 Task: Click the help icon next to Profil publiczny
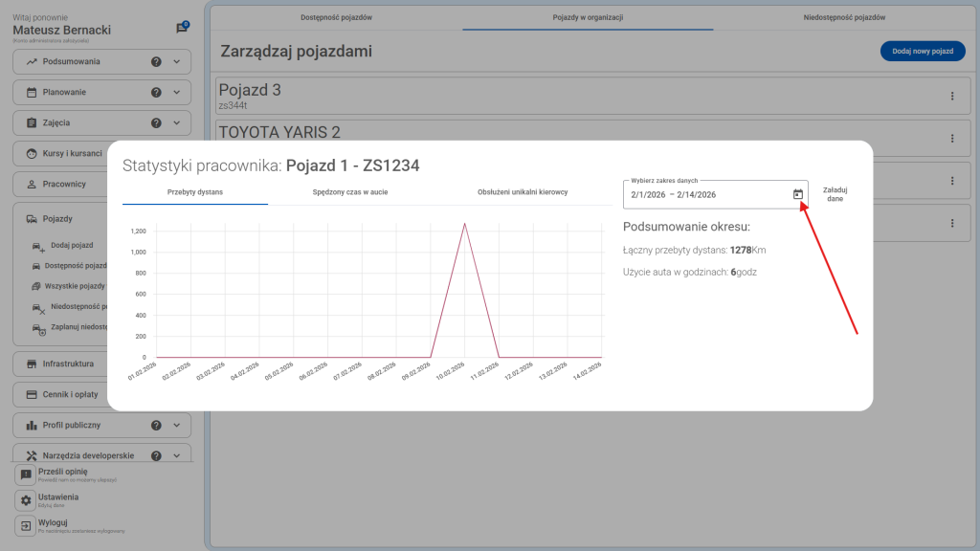pyautogui.click(x=156, y=426)
